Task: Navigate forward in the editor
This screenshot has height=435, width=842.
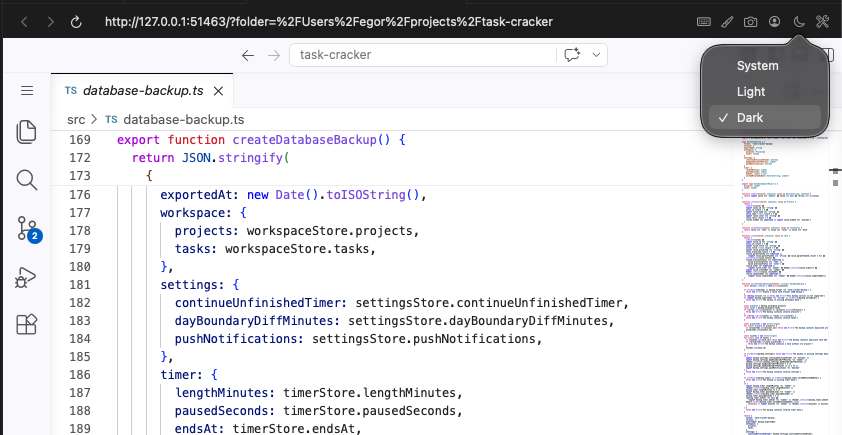Action: (x=274, y=55)
